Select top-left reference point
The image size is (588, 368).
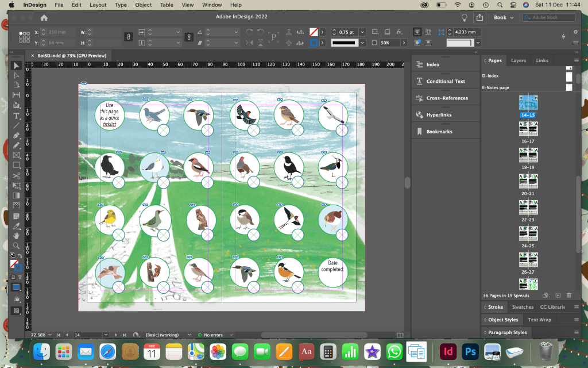pos(21,34)
